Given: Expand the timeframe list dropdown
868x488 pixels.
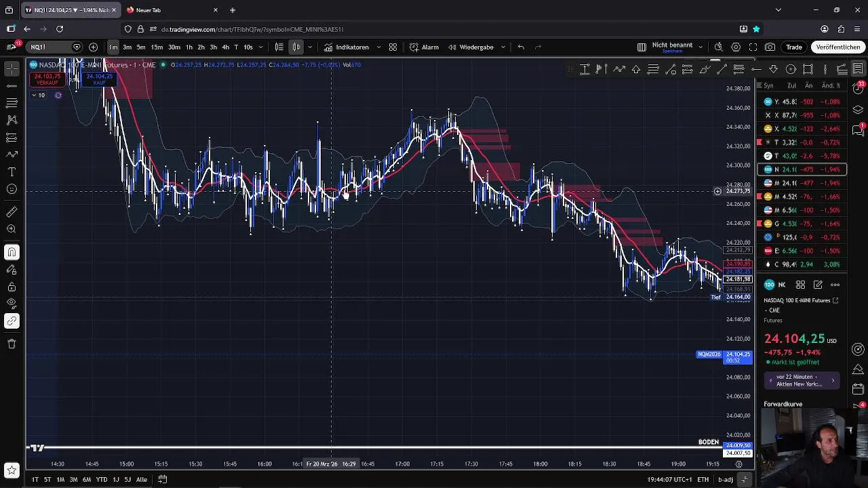Looking at the screenshot, I should click(x=260, y=47).
